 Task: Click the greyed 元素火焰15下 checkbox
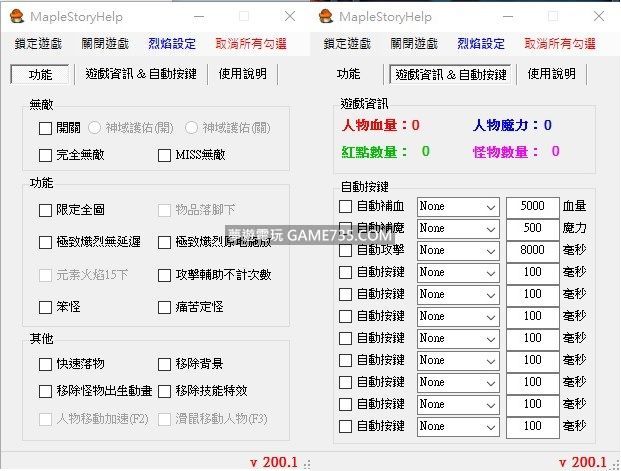pos(45,275)
